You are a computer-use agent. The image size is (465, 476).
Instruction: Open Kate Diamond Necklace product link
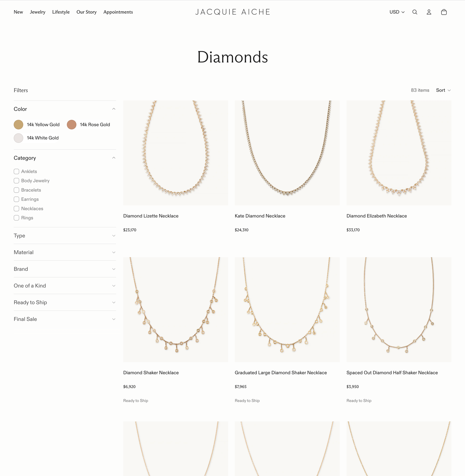[x=260, y=216]
